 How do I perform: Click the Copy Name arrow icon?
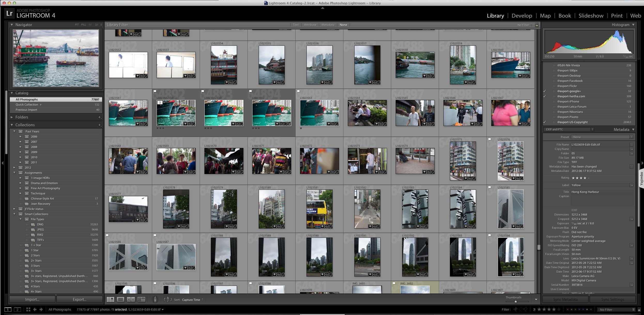[631, 149]
